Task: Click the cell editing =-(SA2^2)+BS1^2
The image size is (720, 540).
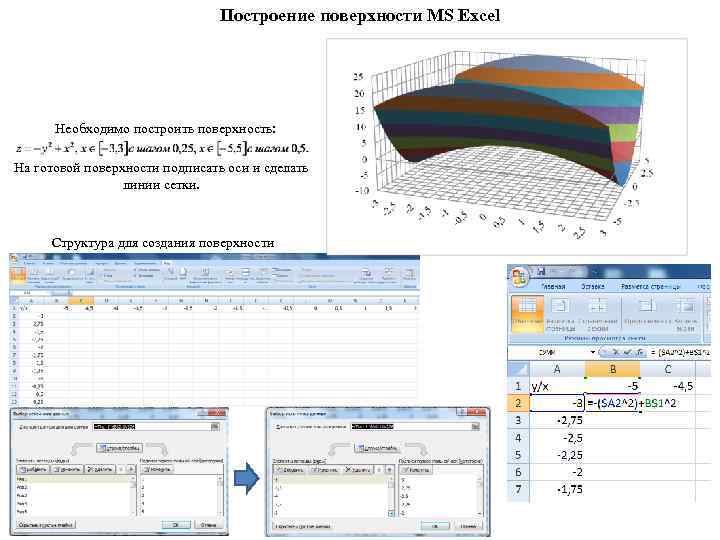Action: pyautogui.click(x=612, y=403)
